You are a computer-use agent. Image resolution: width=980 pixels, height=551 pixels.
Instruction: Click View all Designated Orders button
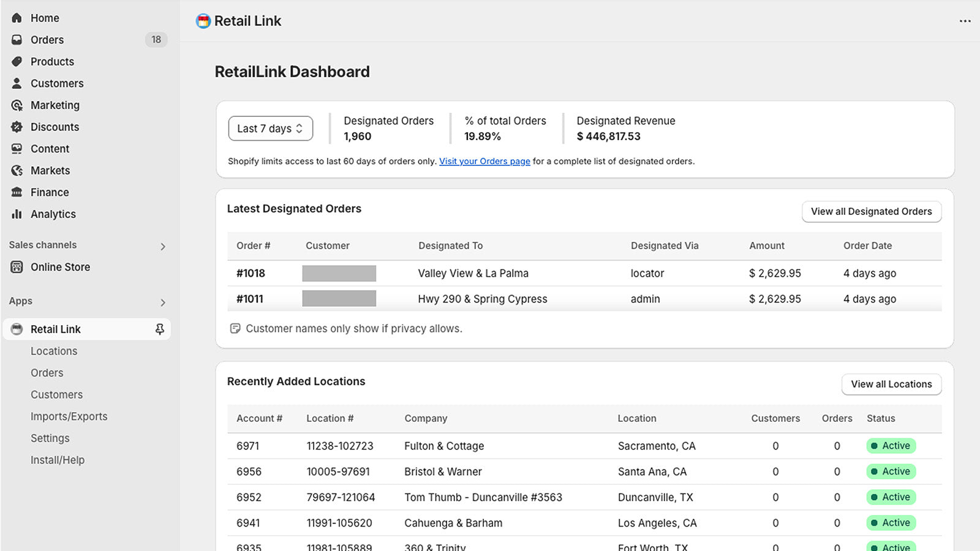871,211
